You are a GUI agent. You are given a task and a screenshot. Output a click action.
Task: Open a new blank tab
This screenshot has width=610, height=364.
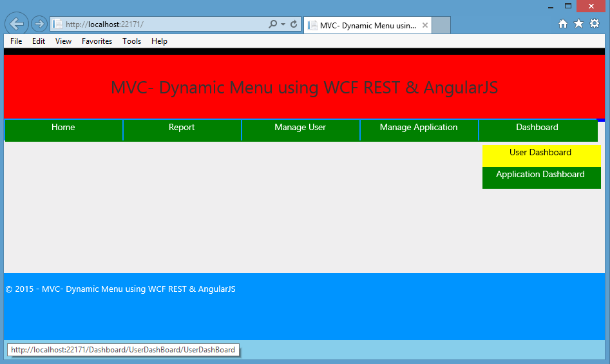coord(441,25)
